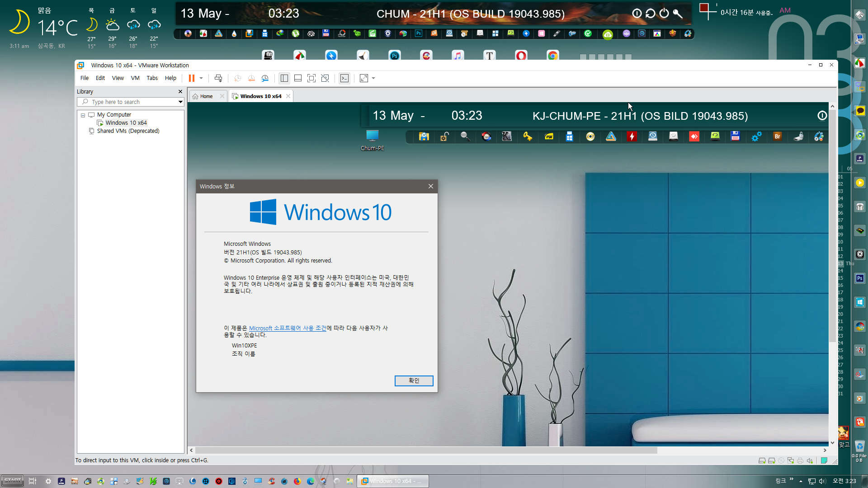868x488 pixels.
Task: Enter full screen mode icon
Action: (x=311, y=78)
